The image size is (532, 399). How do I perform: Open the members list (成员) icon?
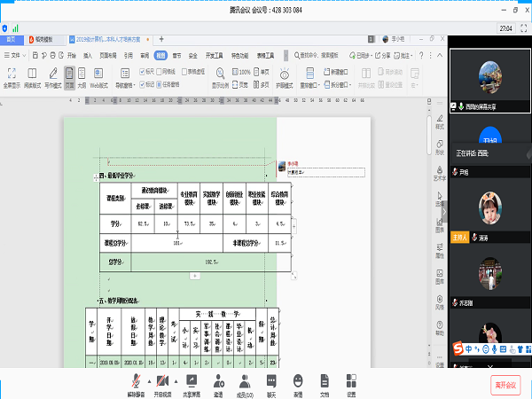[244, 379]
